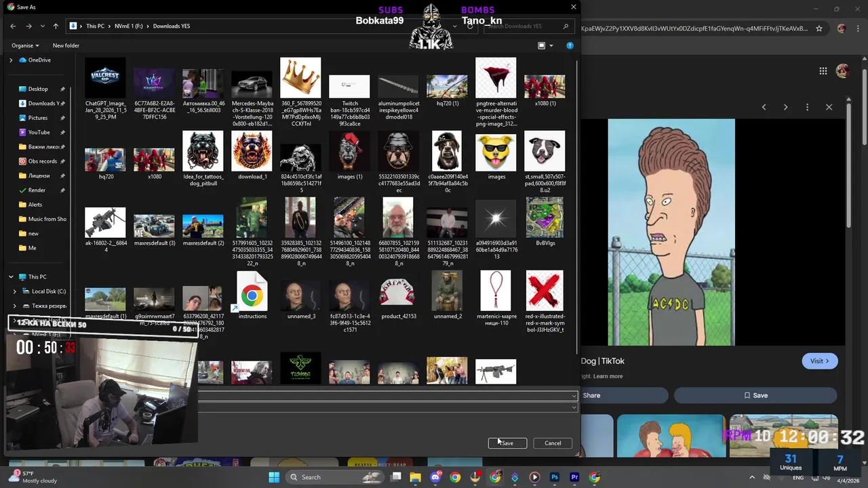Expand Local Disk (C:) node
Viewport: 868px width, 488px height.
(15, 291)
